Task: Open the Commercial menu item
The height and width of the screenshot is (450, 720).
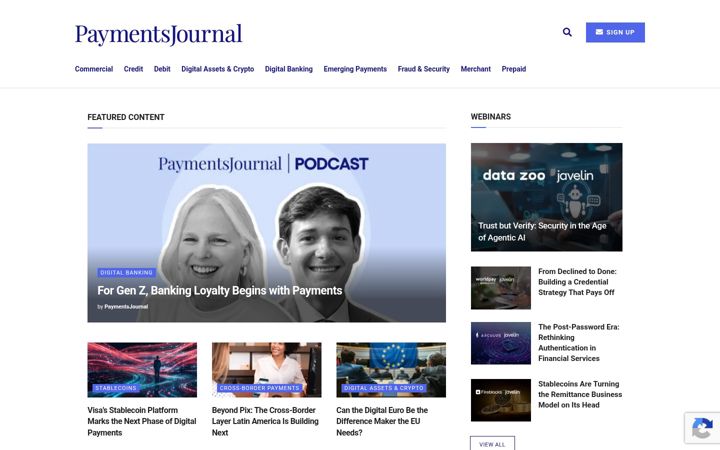Action: coord(94,69)
